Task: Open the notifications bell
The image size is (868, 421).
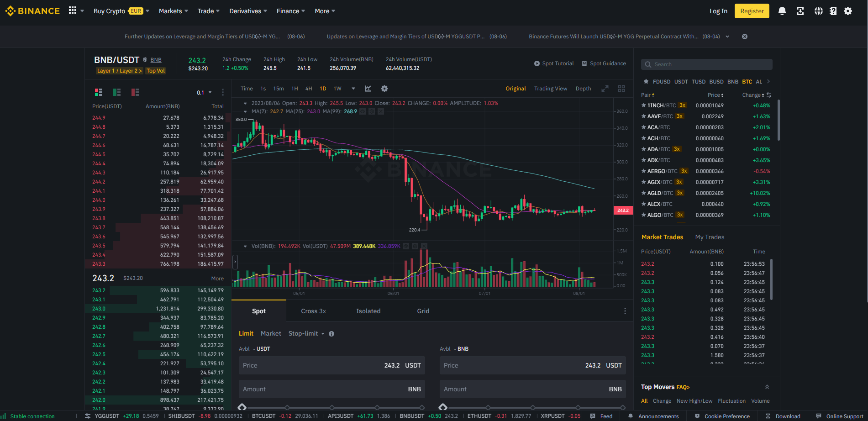Action: [x=782, y=11]
